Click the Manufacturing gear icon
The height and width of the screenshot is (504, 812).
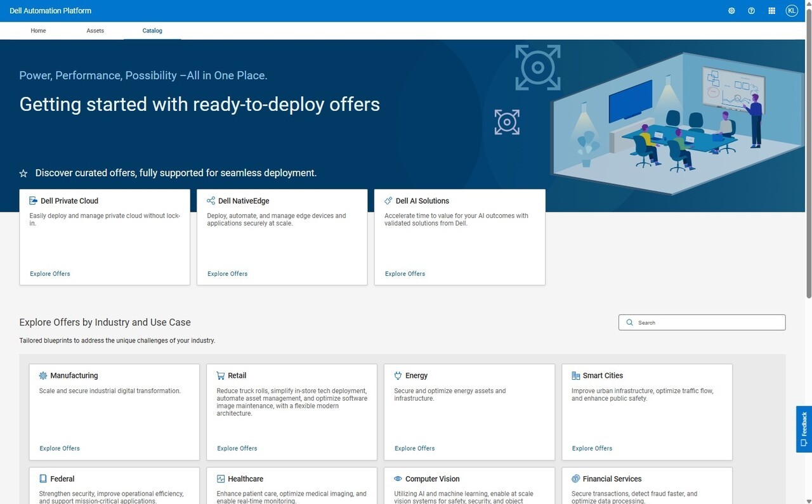tap(43, 375)
